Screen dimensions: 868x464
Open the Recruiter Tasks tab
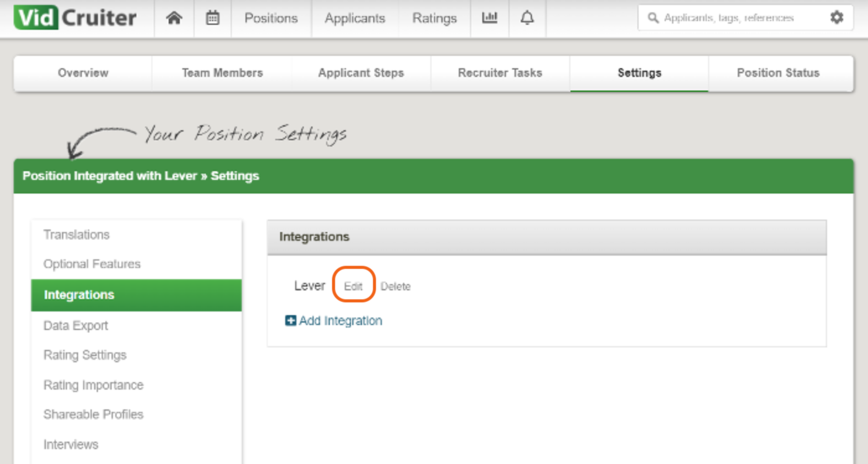click(500, 73)
